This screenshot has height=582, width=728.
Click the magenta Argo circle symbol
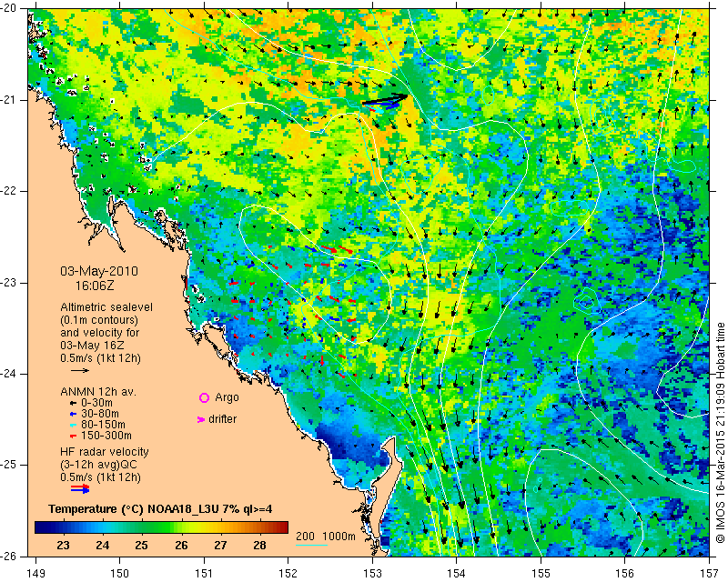pyautogui.click(x=204, y=397)
